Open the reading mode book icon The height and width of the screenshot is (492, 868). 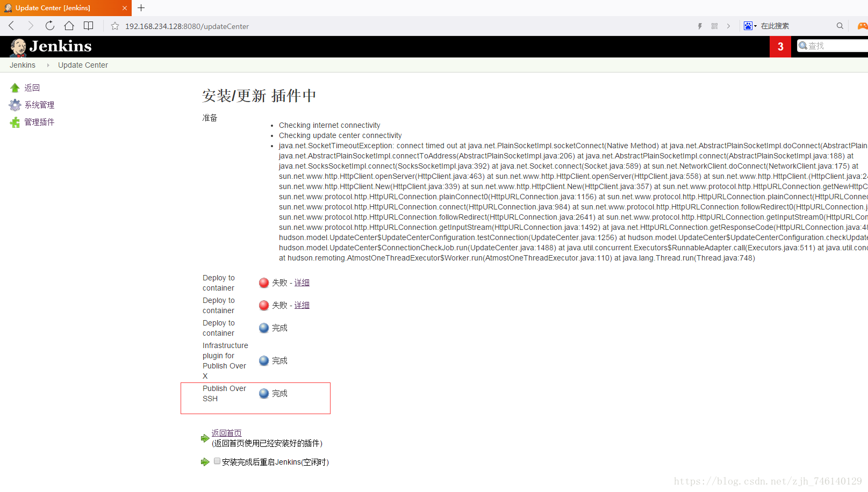(x=89, y=26)
